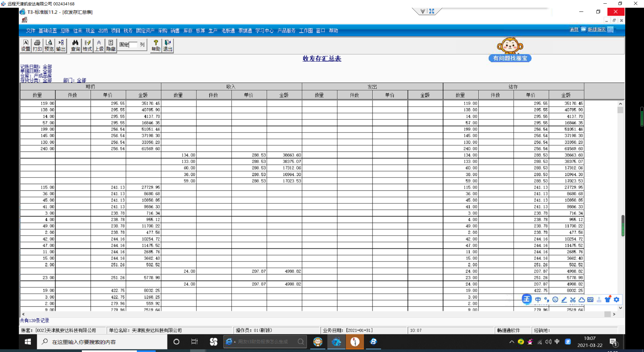Open the Windows Start button

(28, 342)
